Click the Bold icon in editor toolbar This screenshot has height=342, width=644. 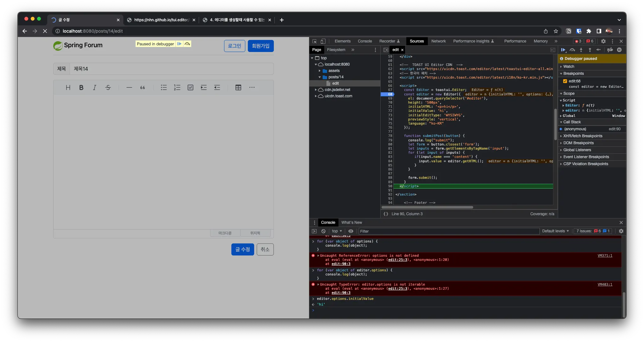pos(81,87)
